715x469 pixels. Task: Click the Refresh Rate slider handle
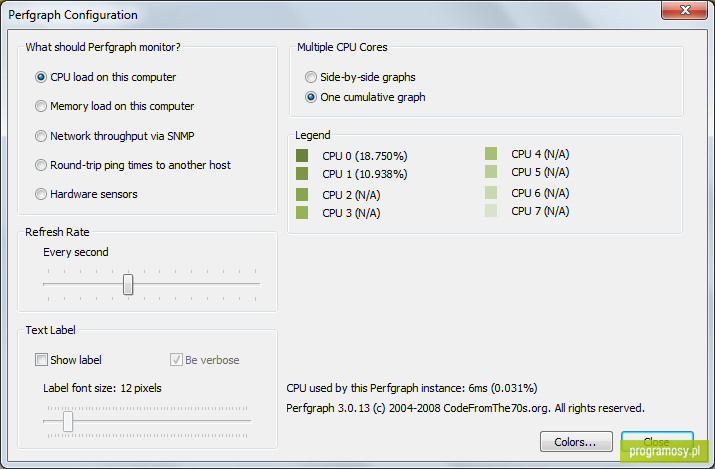tap(128, 284)
